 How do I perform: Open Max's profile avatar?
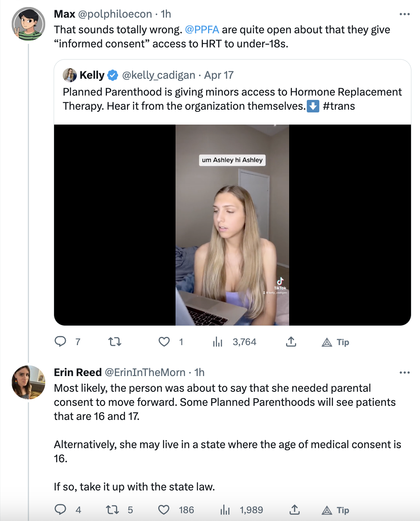click(28, 24)
